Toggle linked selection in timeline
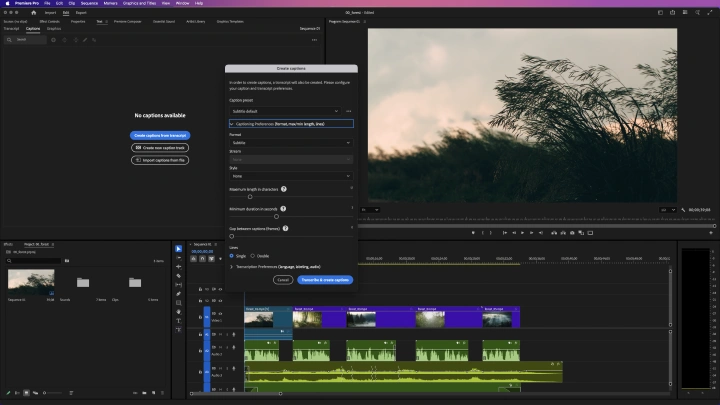Screen dimensions: 720x405 [212, 259]
